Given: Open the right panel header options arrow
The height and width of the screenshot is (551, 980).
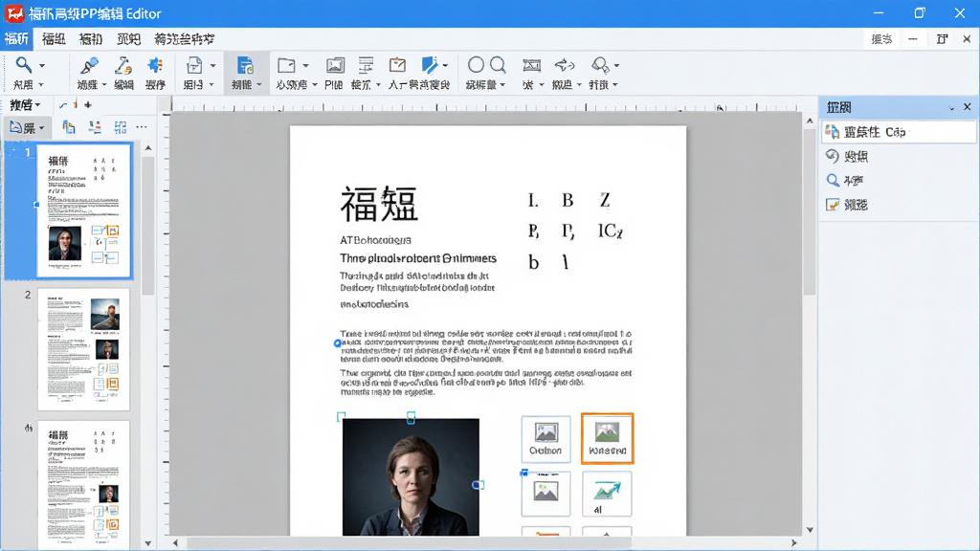Looking at the screenshot, I should click(x=952, y=108).
